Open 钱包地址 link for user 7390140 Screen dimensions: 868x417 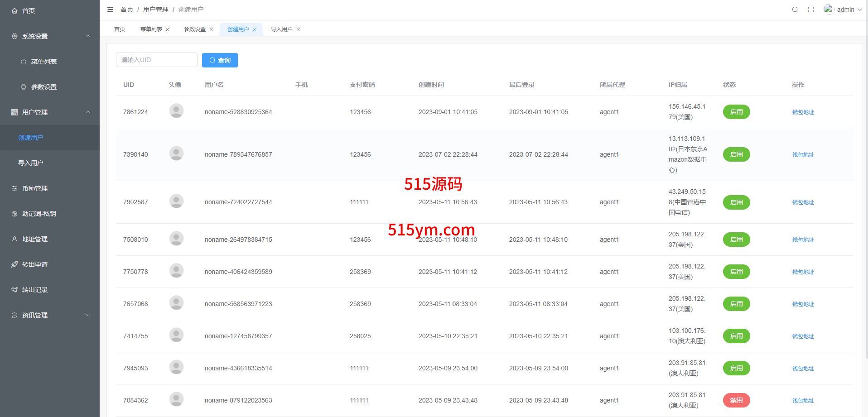(x=803, y=155)
